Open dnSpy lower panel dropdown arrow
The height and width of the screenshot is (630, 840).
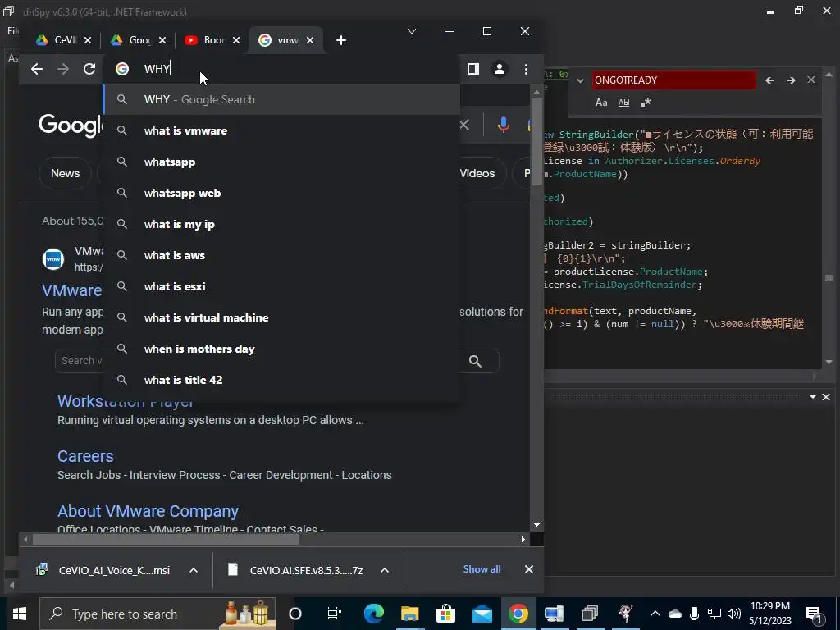tap(813, 397)
